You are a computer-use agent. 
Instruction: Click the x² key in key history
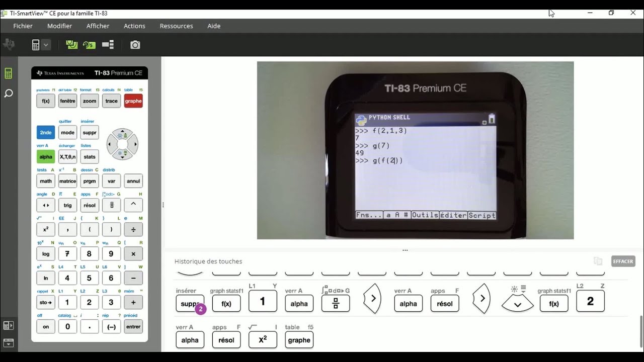263,340
